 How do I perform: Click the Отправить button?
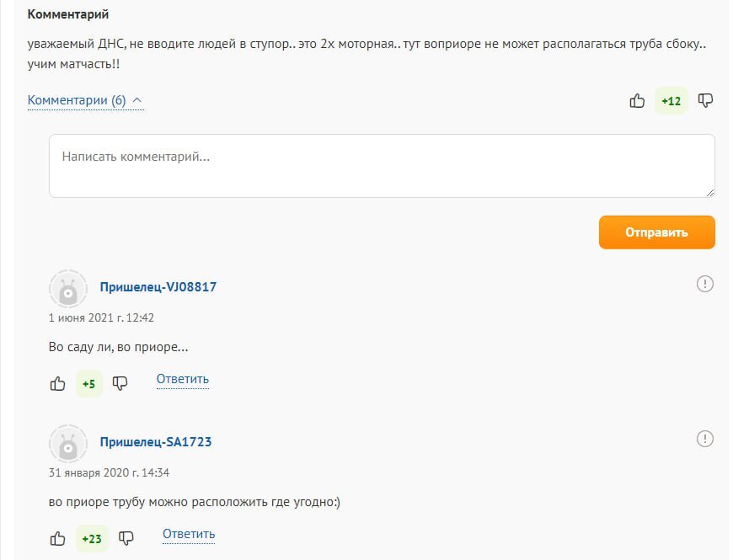[x=656, y=232]
